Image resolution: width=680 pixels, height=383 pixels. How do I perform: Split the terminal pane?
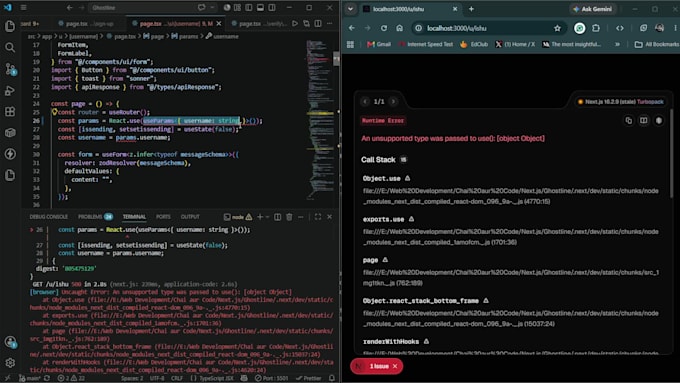point(278,216)
